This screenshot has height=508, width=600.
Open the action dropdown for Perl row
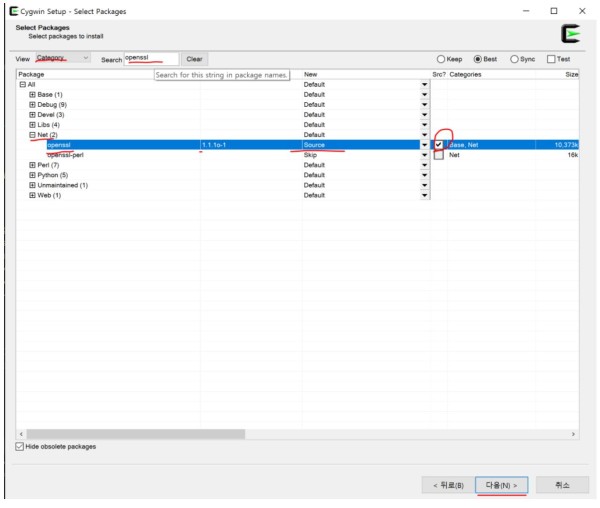tap(425, 165)
